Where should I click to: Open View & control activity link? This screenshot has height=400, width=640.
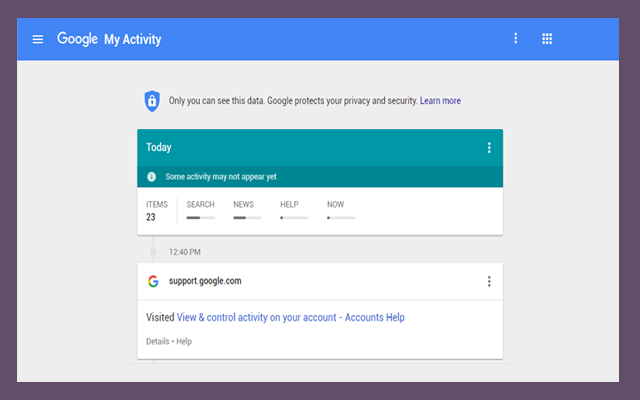point(290,318)
